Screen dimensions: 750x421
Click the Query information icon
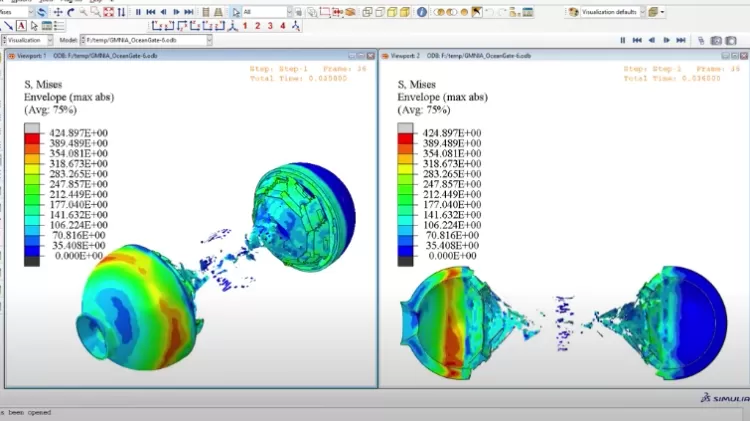pyautogui.click(x=421, y=12)
